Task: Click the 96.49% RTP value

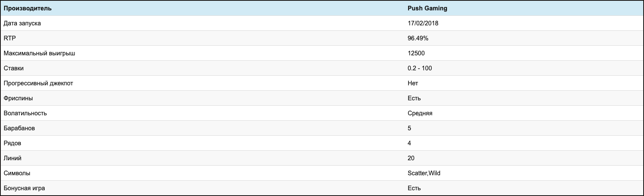Action: point(418,38)
